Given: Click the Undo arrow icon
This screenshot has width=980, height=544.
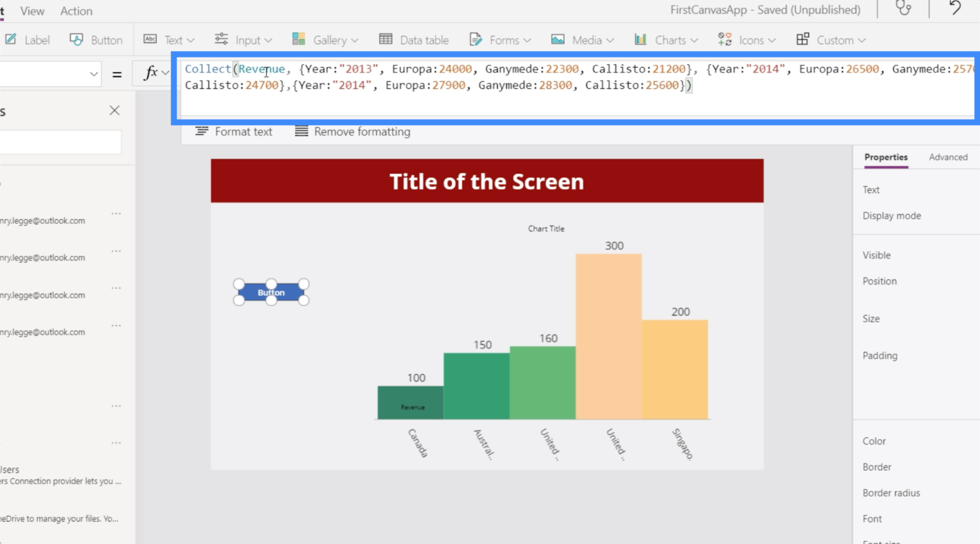Looking at the screenshot, I should click(955, 8).
